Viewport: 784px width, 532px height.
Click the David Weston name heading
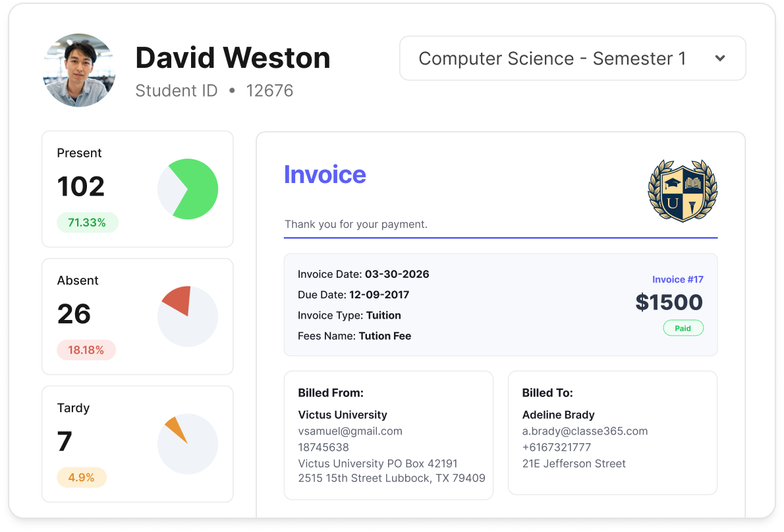pos(233,57)
